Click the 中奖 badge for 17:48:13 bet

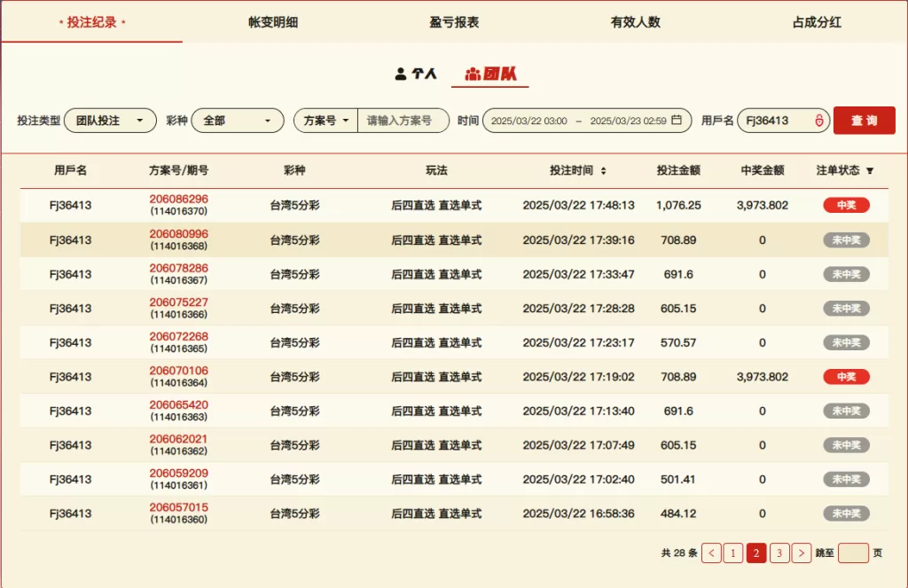click(846, 205)
